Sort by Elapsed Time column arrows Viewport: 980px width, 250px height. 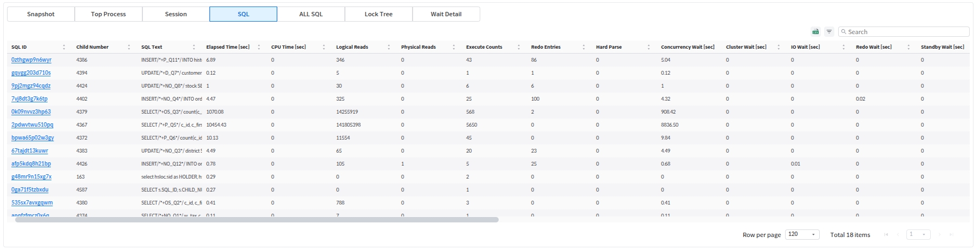(x=259, y=47)
